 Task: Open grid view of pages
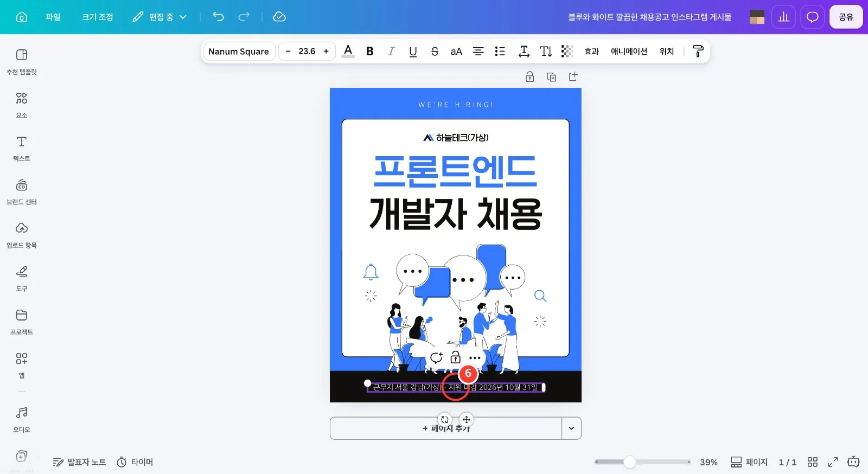click(x=812, y=462)
